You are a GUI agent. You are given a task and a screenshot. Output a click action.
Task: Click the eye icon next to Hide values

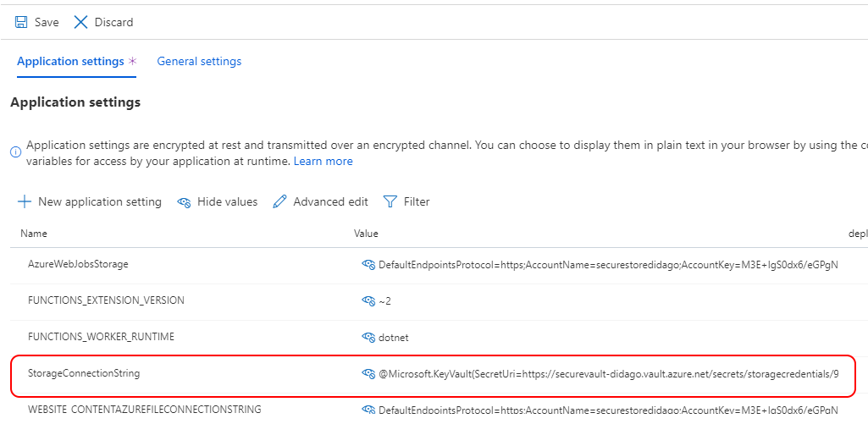pos(185,202)
